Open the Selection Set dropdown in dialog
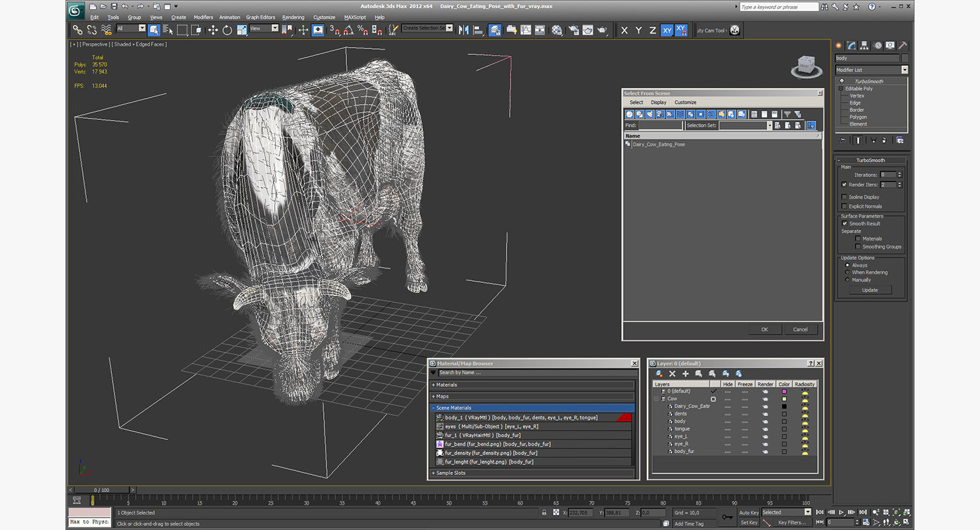This screenshot has height=530, width=980. pos(746,125)
